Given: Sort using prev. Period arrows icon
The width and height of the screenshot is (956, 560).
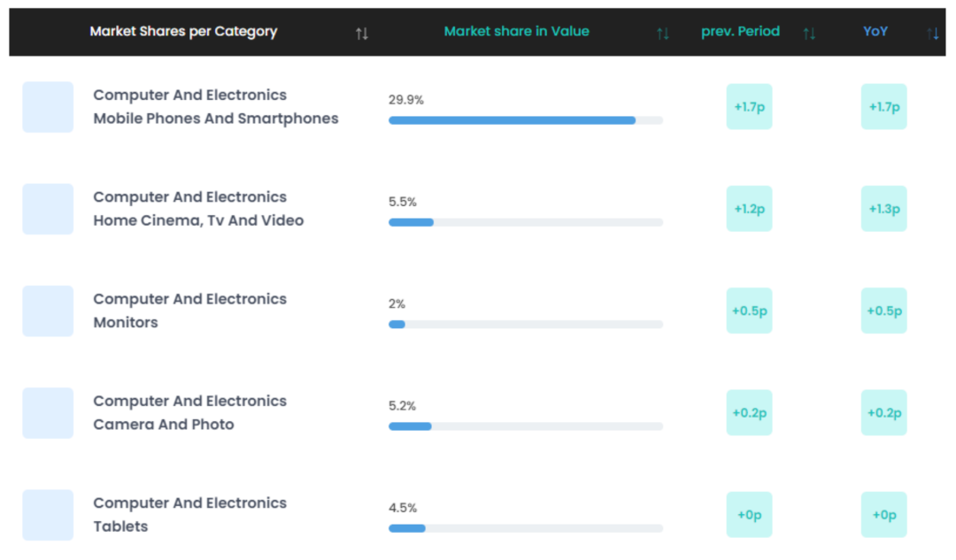Looking at the screenshot, I should [x=809, y=34].
